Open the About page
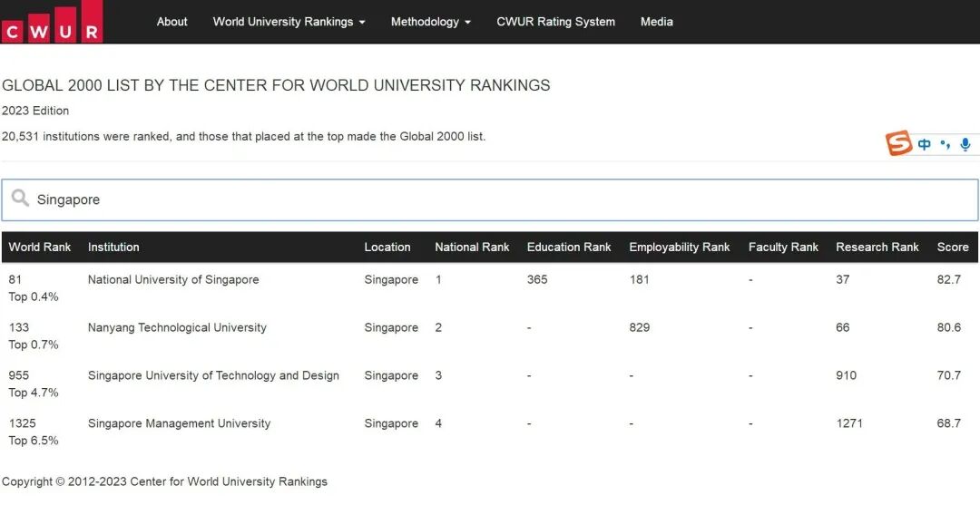 click(171, 22)
